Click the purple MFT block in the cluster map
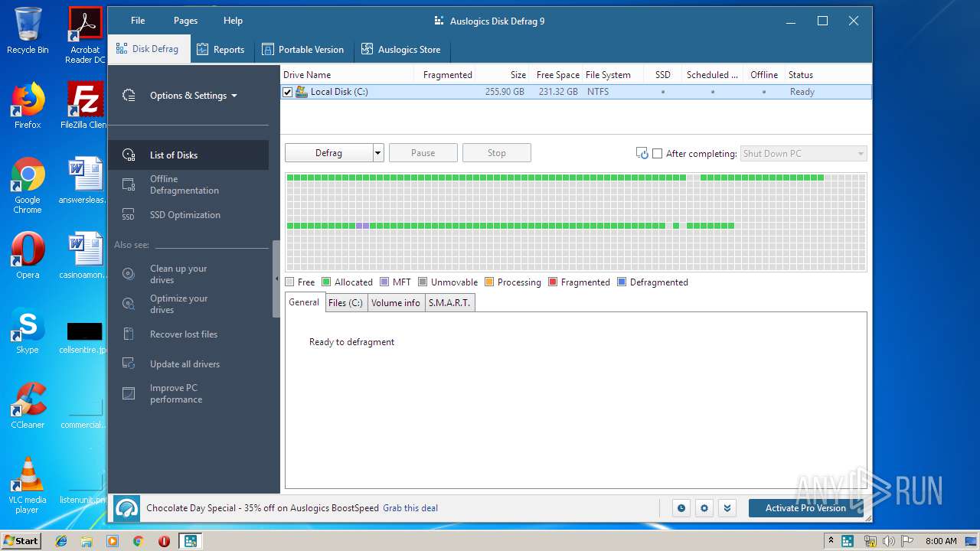Image resolution: width=980 pixels, height=551 pixels. click(x=363, y=226)
